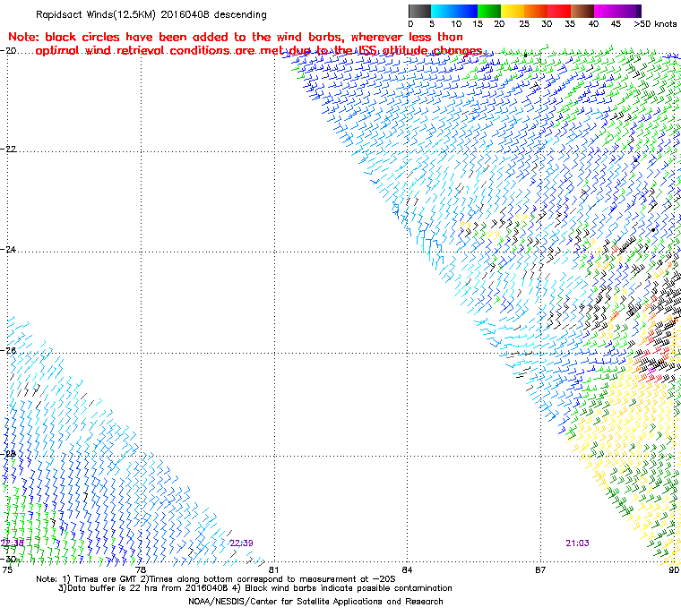
Task: Click the '>50 knots' color scale label
Action: (x=655, y=24)
